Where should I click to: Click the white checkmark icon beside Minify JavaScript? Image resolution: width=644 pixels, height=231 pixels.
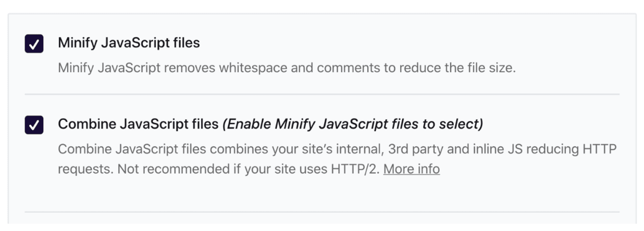tap(34, 44)
